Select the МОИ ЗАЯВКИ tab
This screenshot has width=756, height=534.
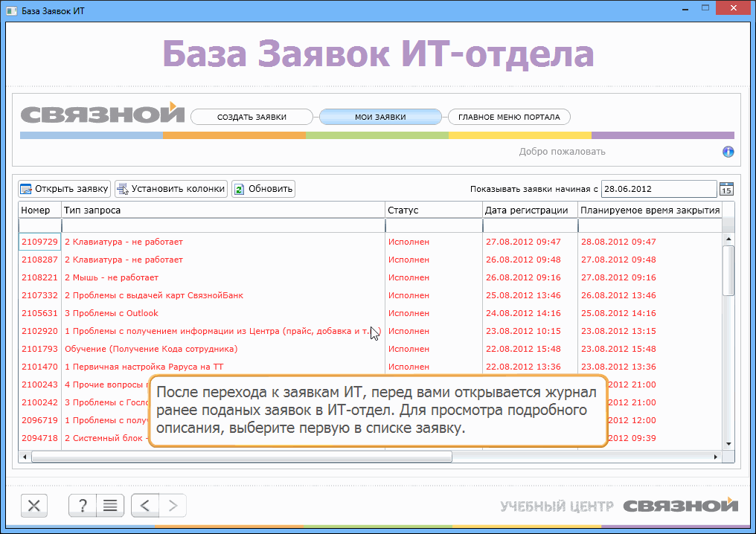380,117
